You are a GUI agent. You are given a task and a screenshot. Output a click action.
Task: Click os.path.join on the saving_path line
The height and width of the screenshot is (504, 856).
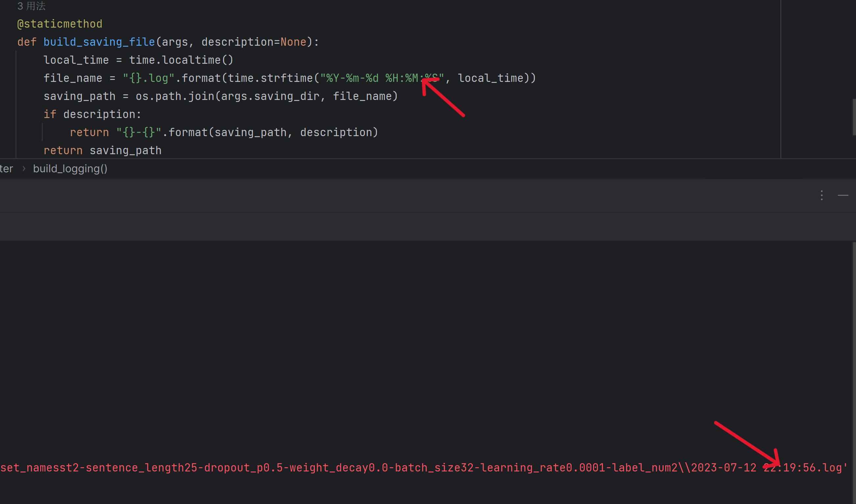(175, 96)
